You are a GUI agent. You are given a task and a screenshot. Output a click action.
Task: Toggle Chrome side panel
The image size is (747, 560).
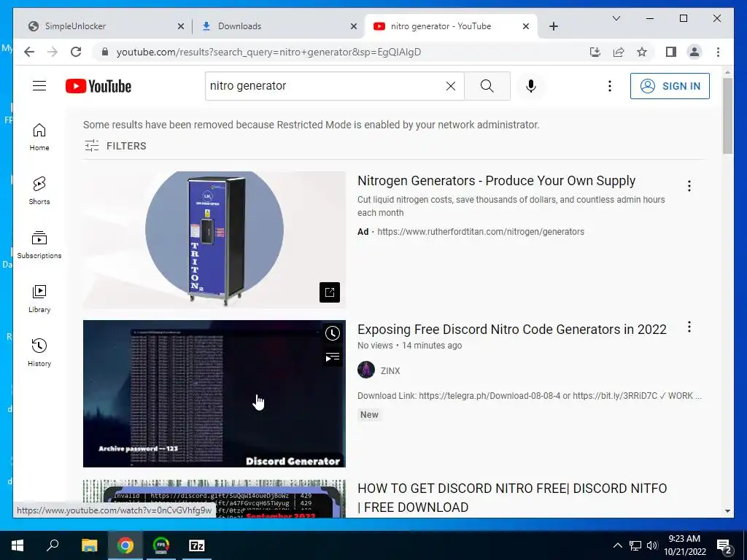(x=671, y=52)
